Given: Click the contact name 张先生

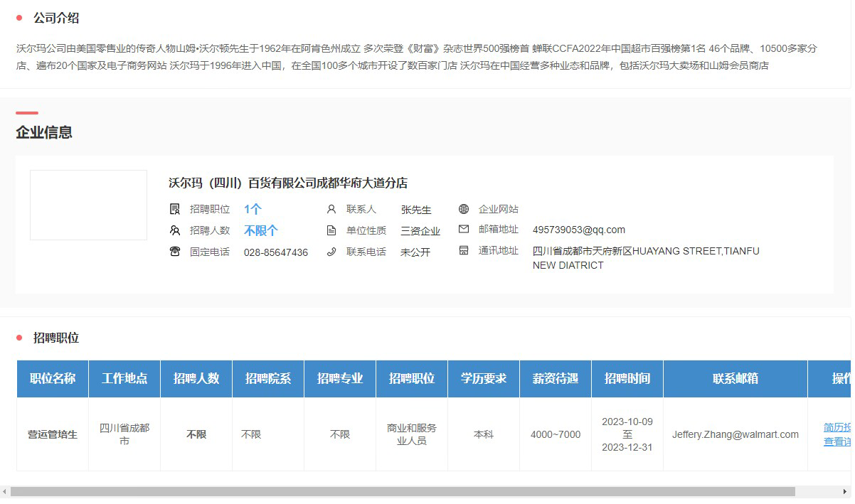Looking at the screenshot, I should [416, 210].
